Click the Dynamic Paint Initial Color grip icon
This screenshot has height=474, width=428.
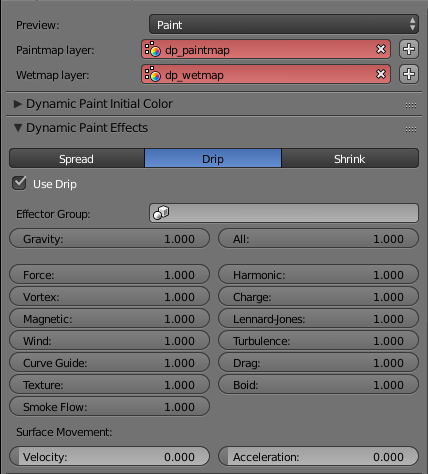411,105
